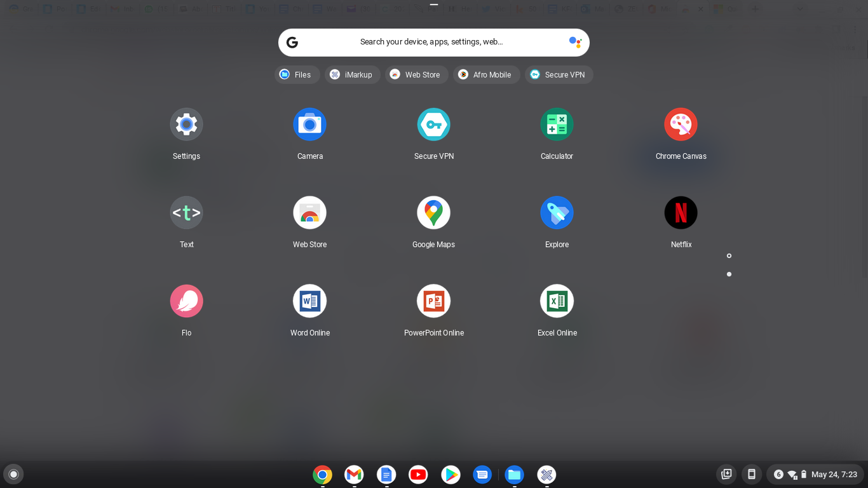This screenshot has width=868, height=488.
Task: Launch the Camera app
Action: click(x=309, y=125)
